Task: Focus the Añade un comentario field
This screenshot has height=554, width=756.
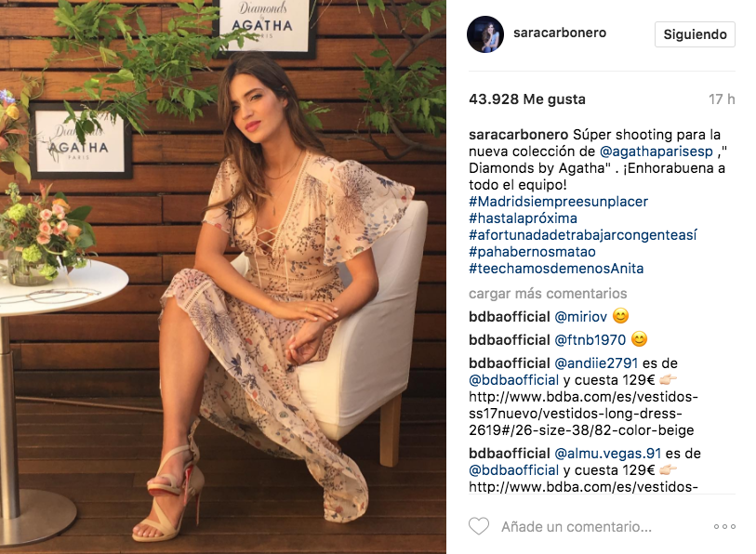Action: point(577,526)
